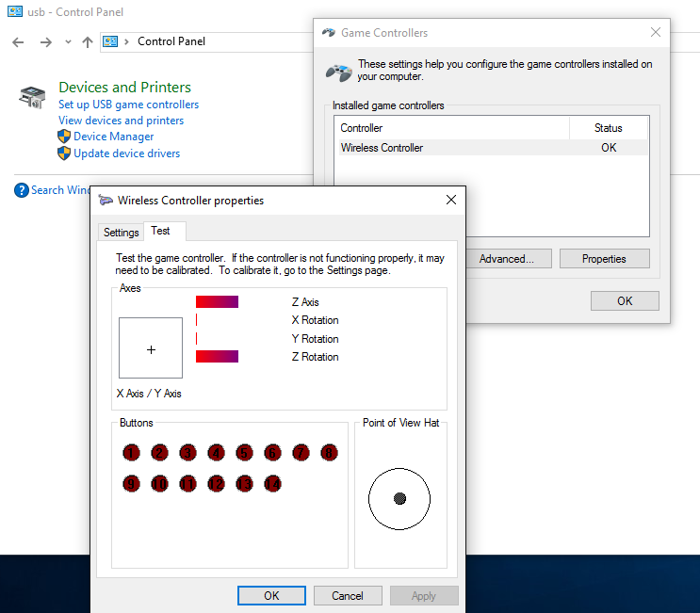
Task: Click the forward navigation arrow
Action: 45,41
